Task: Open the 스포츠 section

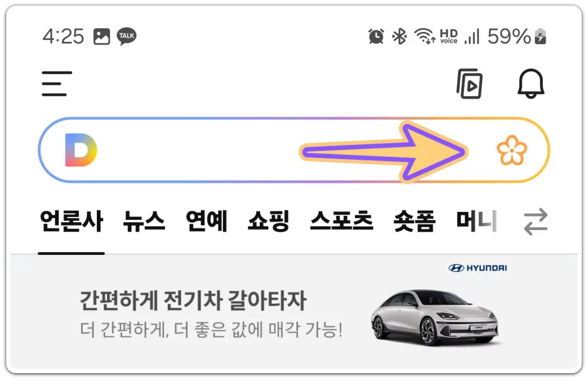Action: [338, 222]
